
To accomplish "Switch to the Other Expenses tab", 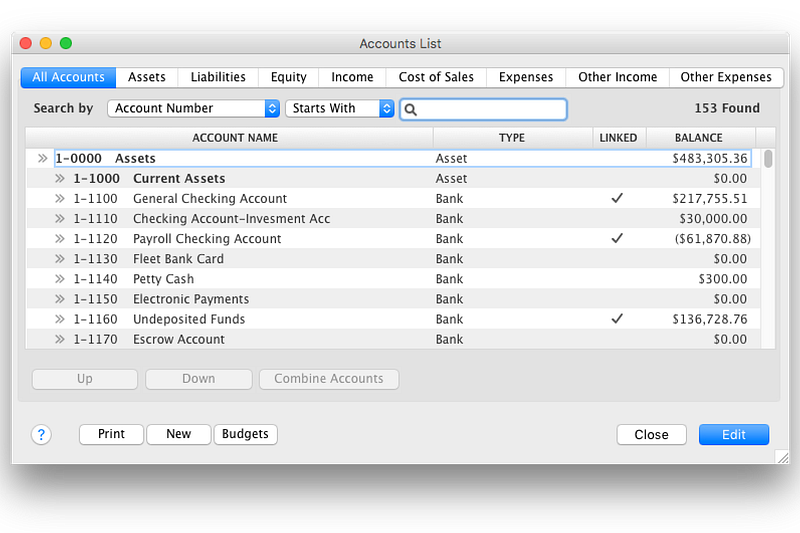I will pos(726,78).
